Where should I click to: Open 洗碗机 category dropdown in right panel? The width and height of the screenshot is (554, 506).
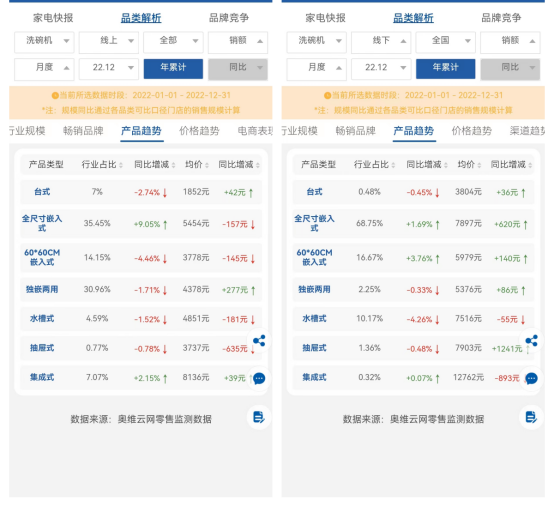coord(317,42)
